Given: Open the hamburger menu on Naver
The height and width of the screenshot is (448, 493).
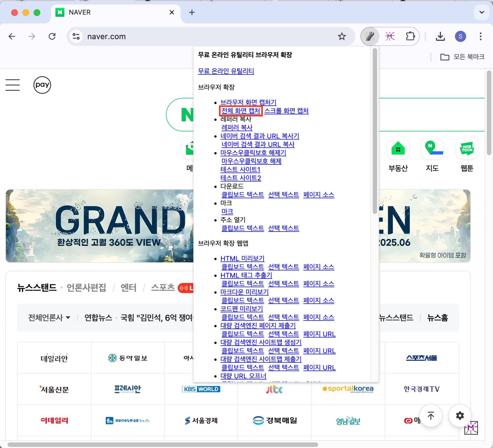Looking at the screenshot, I should coord(13,85).
